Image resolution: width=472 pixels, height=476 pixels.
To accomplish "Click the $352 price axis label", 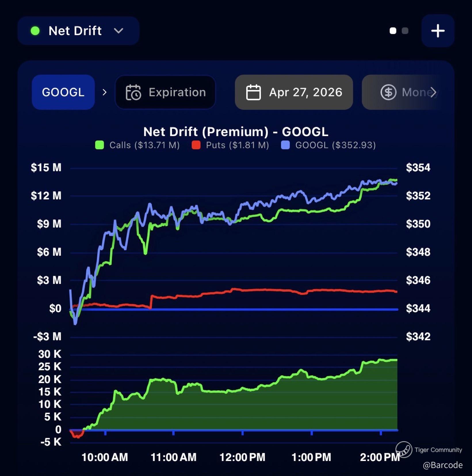I will (418, 196).
